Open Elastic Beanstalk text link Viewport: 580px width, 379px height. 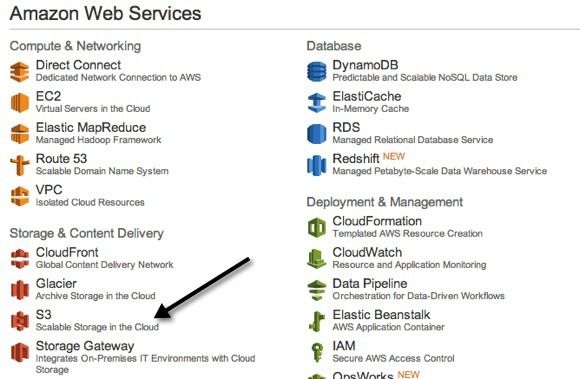[381, 315]
